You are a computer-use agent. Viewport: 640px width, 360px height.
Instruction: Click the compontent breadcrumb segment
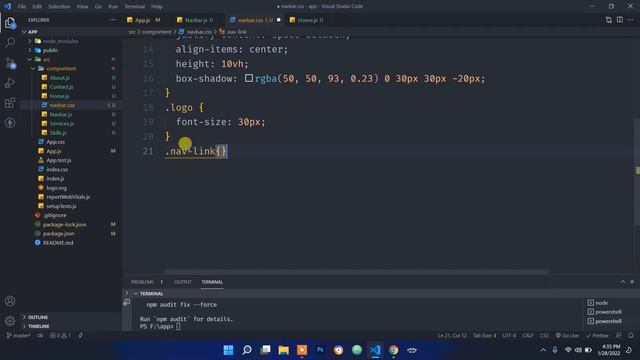point(156,32)
